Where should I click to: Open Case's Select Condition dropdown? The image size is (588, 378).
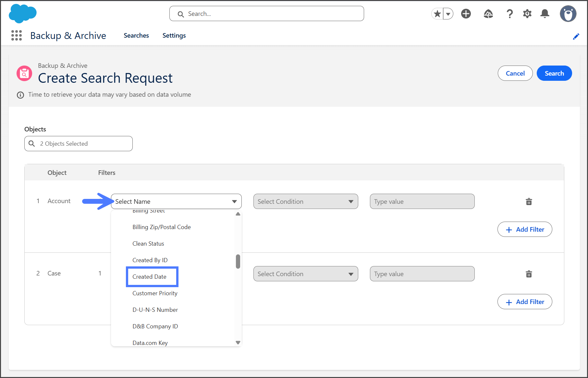click(305, 274)
